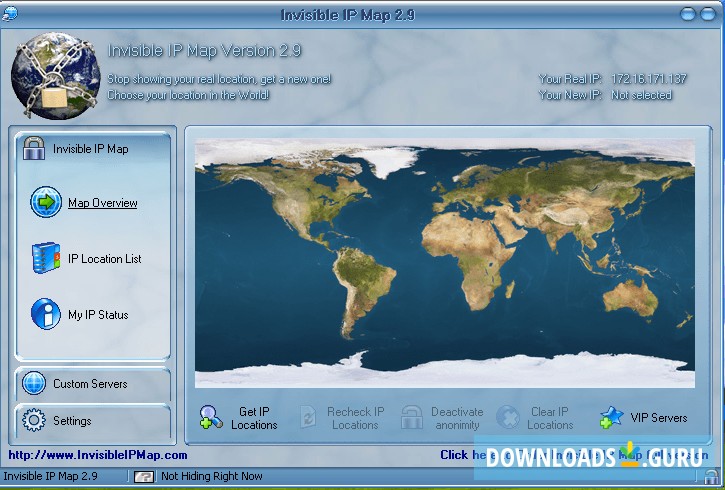Viewport: 725px width, 490px height.
Task: Open Map Overview link
Action: click(x=103, y=203)
